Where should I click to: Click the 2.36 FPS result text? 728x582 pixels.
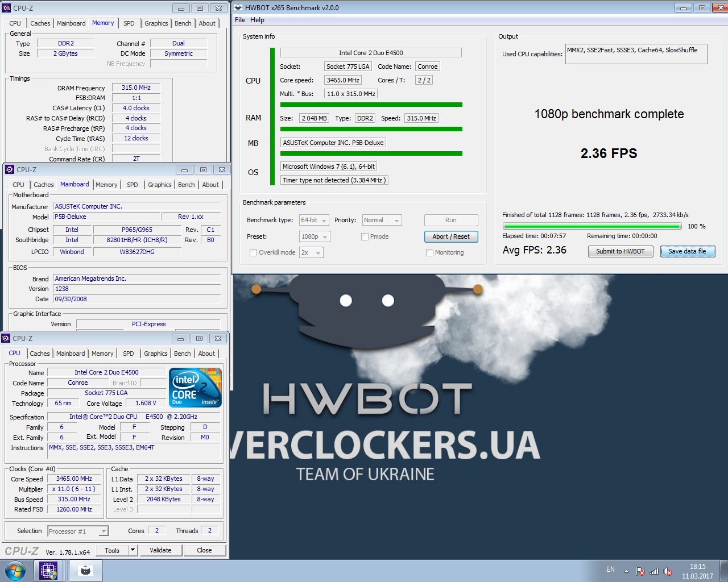(609, 153)
